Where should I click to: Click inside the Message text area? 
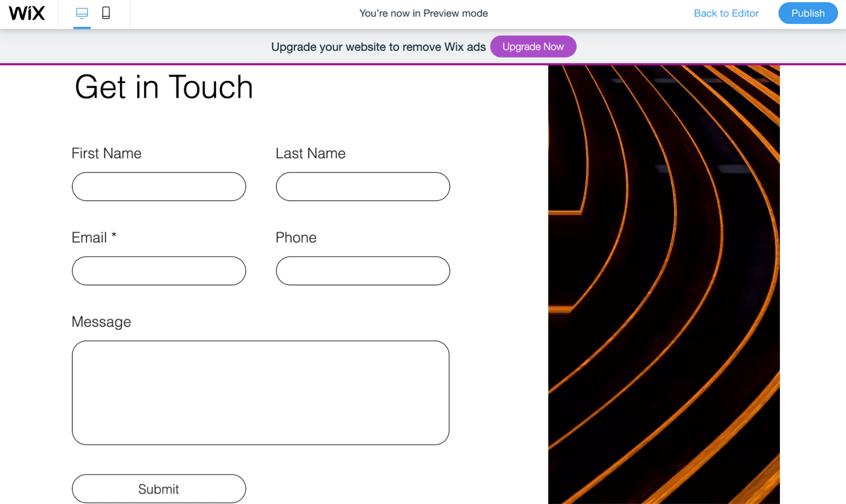(260, 393)
